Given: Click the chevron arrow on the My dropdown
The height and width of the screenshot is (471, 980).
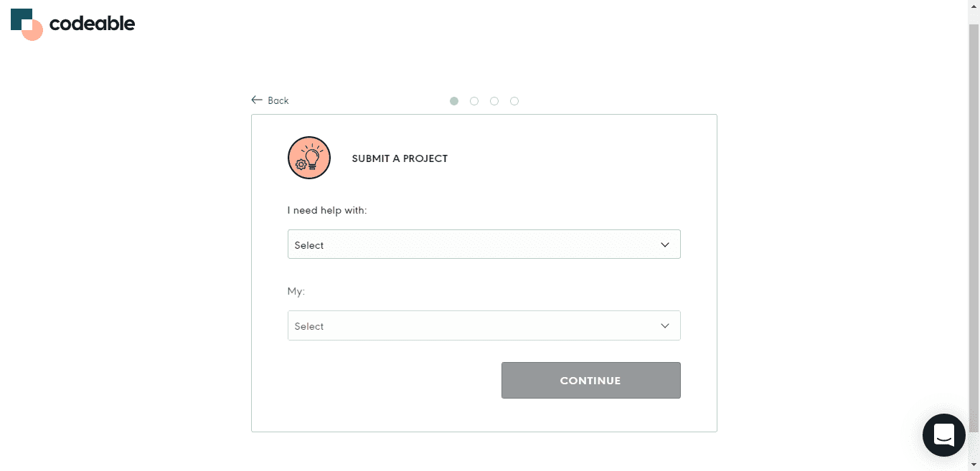Looking at the screenshot, I should tap(665, 325).
